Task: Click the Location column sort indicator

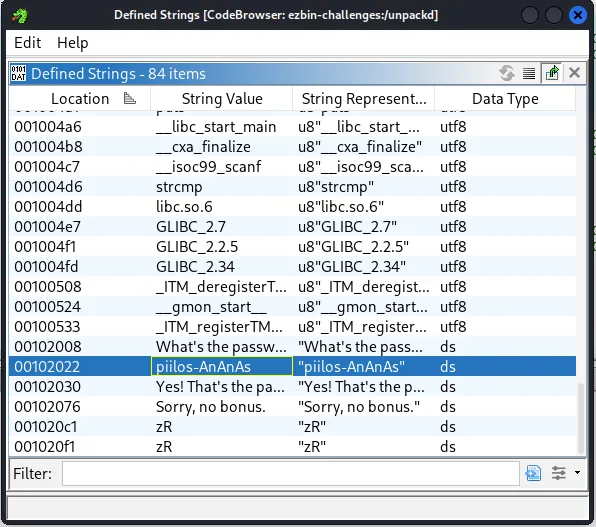Action: [x=130, y=99]
